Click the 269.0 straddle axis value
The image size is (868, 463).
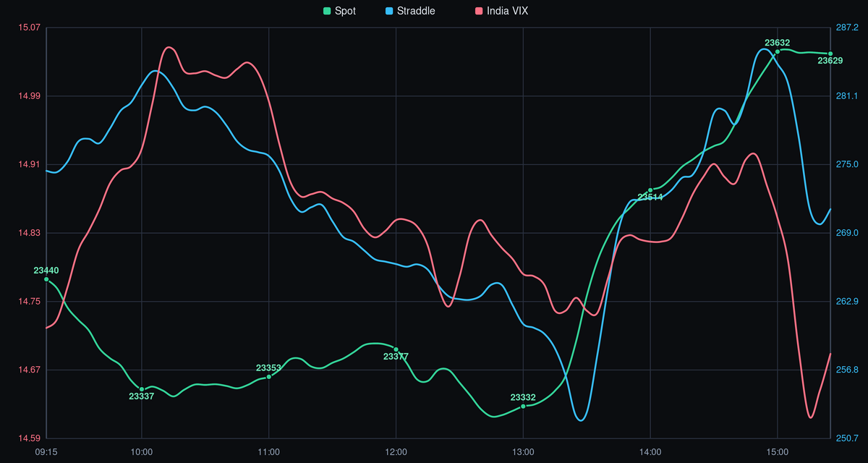847,233
